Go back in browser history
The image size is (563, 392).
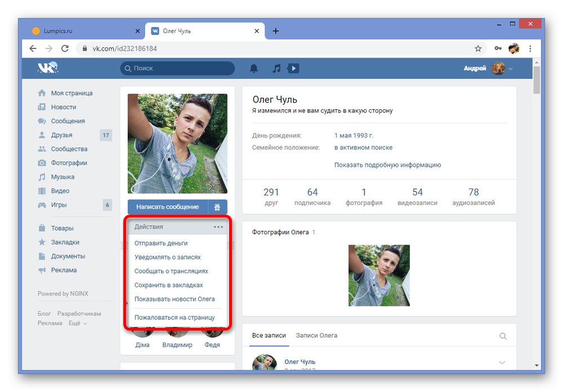33,48
